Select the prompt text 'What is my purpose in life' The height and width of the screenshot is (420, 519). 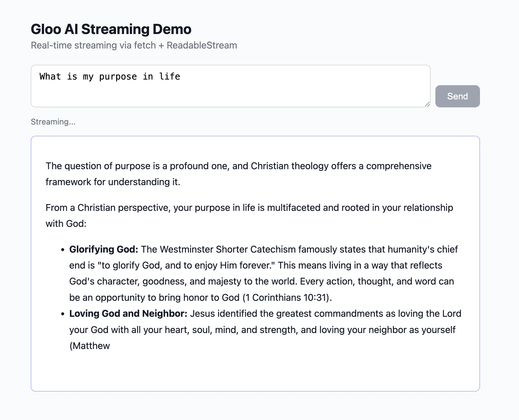point(109,77)
